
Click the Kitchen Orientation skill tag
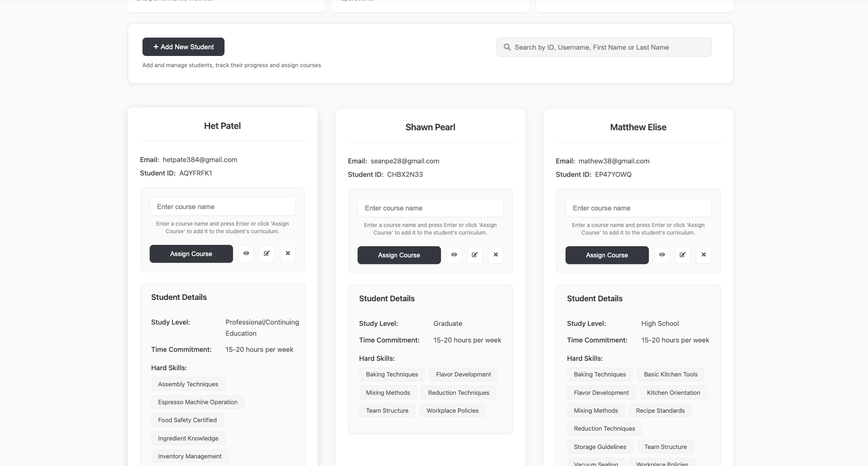coord(674,393)
